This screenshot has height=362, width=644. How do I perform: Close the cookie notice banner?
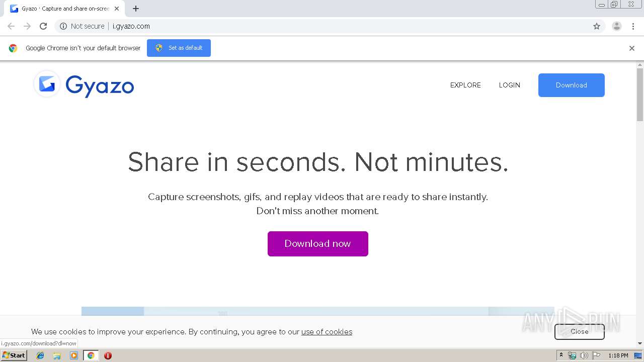tap(579, 332)
